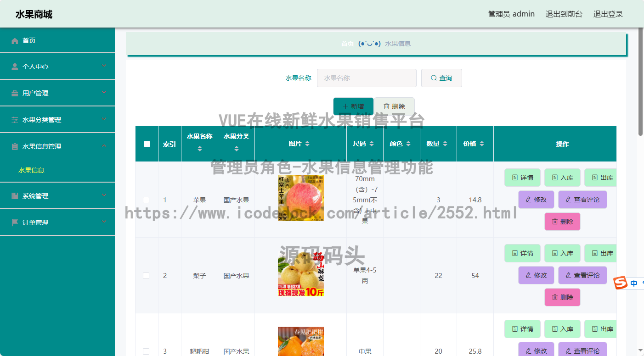Viewport: 644px width, 356px height.
Task: Expand the 个人中心 menu chevron
Action: 104,66
